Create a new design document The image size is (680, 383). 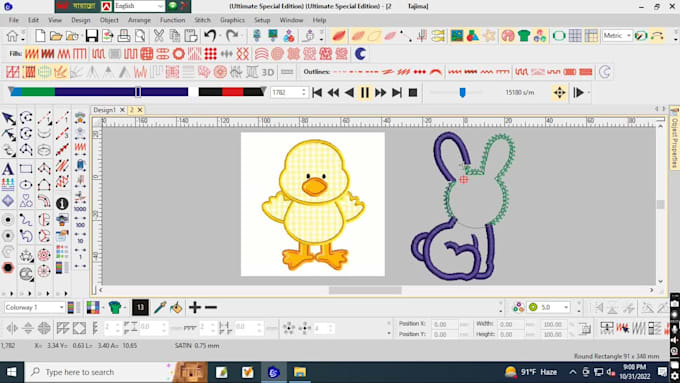tap(40, 36)
